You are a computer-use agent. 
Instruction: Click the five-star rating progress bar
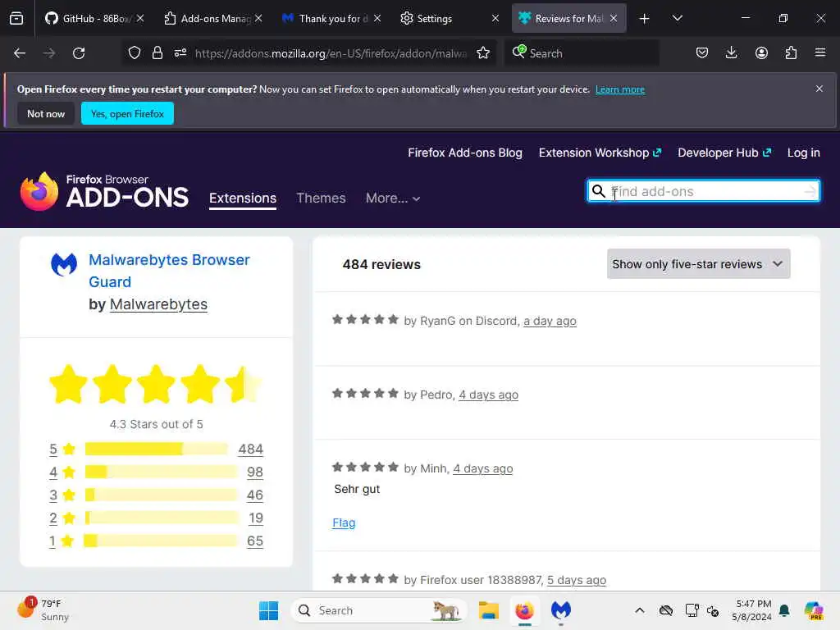[157, 449]
